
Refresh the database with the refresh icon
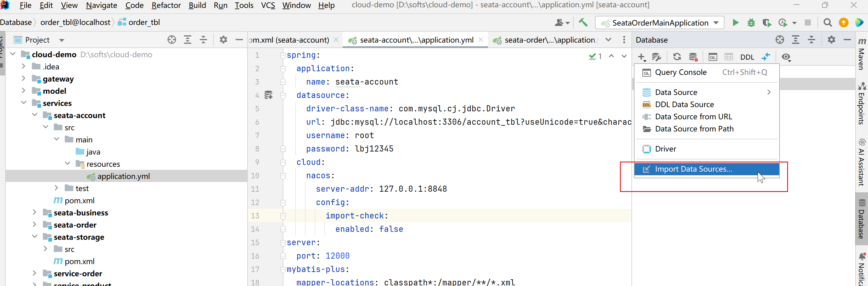pyautogui.click(x=677, y=57)
